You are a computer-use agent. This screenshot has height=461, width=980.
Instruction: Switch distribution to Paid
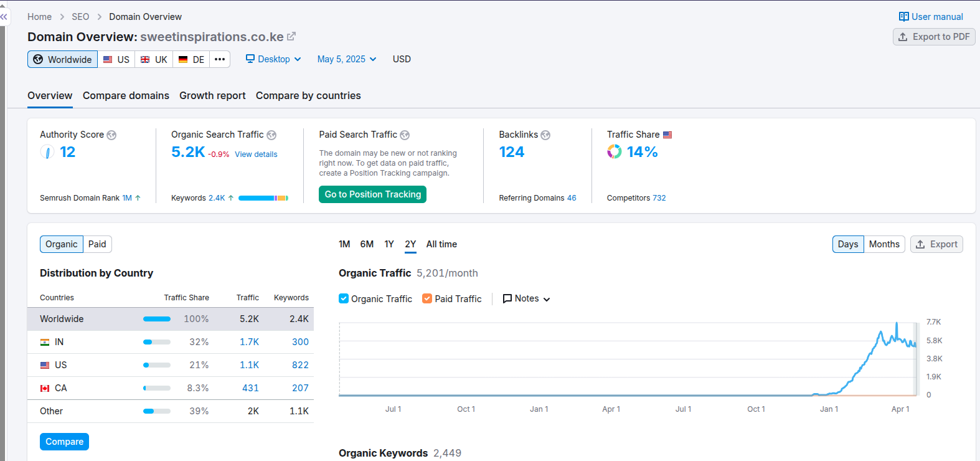97,244
